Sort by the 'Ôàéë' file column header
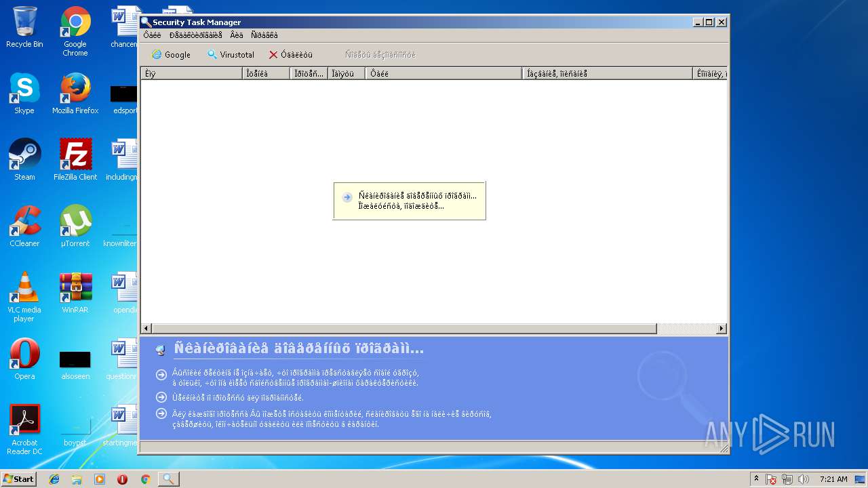The image size is (868, 488). coord(443,73)
